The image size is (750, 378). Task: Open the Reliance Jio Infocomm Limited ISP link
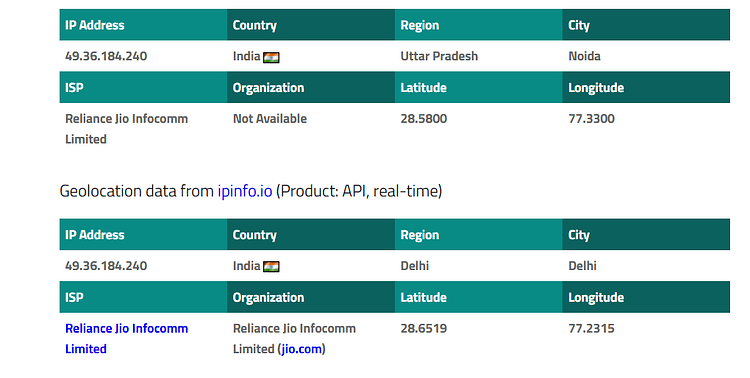click(x=126, y=338)
